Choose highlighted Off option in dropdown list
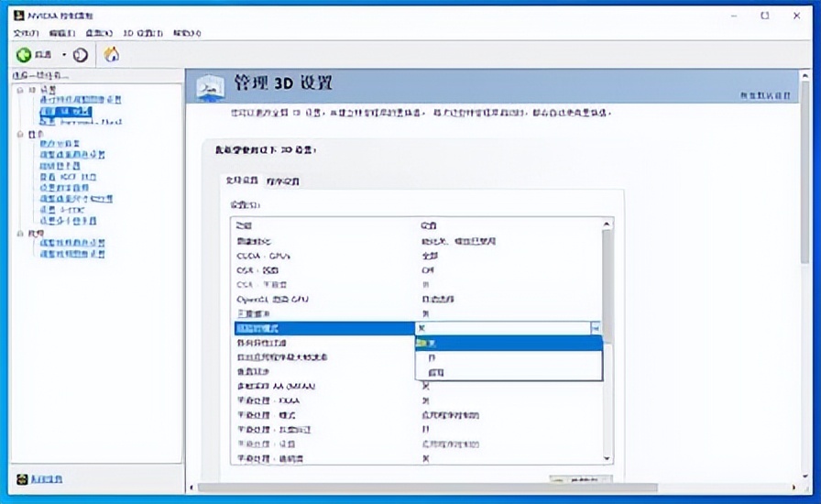 [509, 343]
